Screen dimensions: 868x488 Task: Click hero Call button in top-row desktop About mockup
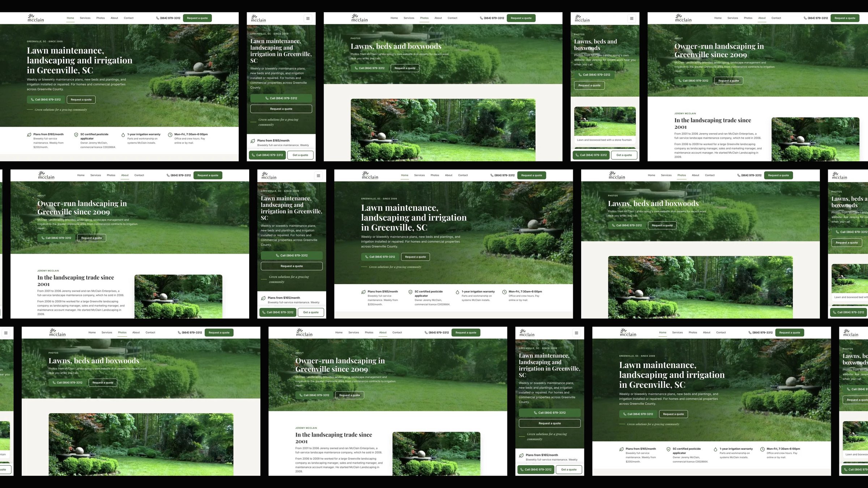click(x=693, y=81)
